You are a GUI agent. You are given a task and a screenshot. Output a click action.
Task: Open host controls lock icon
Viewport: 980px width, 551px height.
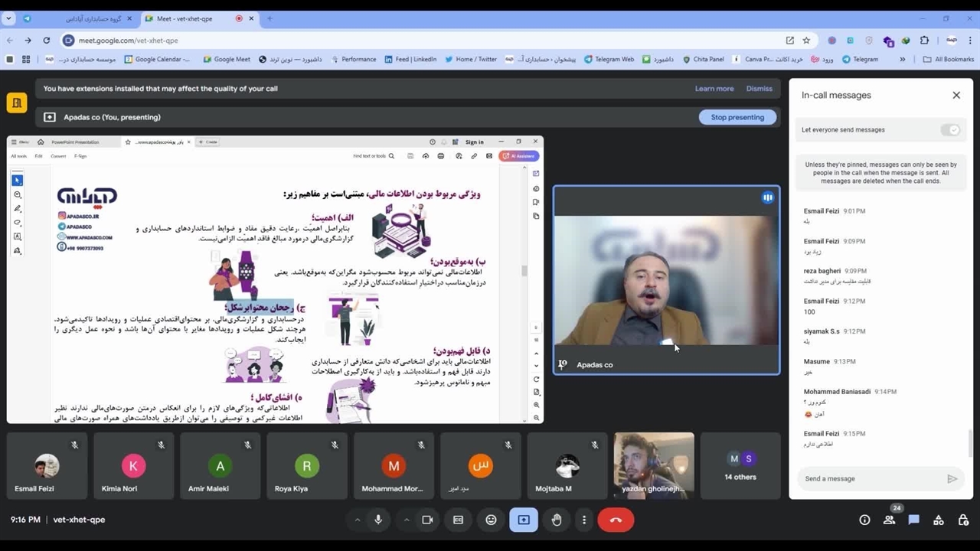click(x=963, y=520)
